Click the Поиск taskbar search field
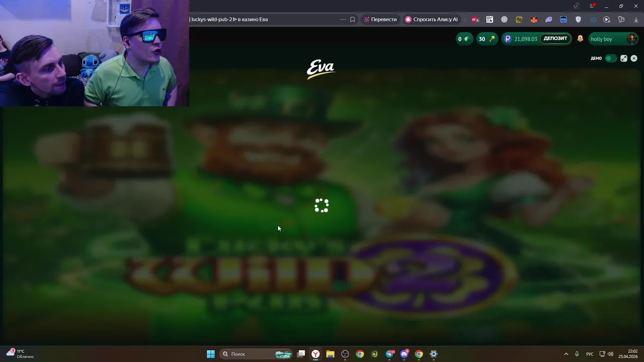The height and width of the screenshot is (362, 644). click(257, 354)
